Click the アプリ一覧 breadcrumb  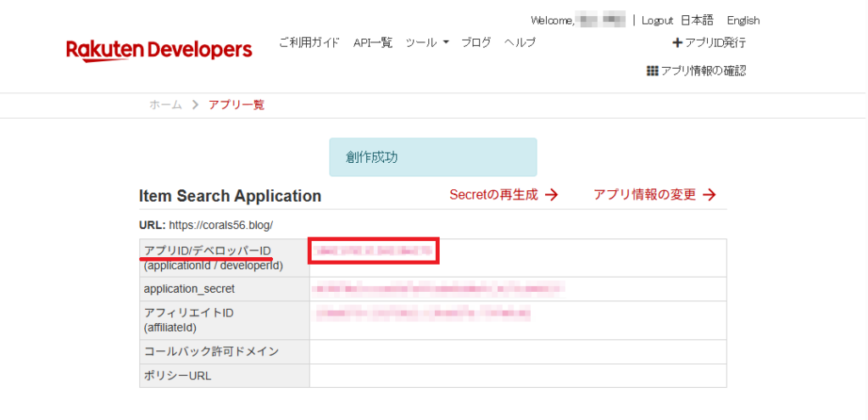236,104
